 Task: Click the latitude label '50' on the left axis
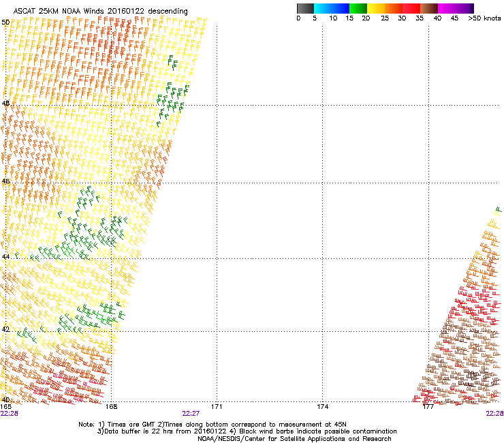click(5, 22)
